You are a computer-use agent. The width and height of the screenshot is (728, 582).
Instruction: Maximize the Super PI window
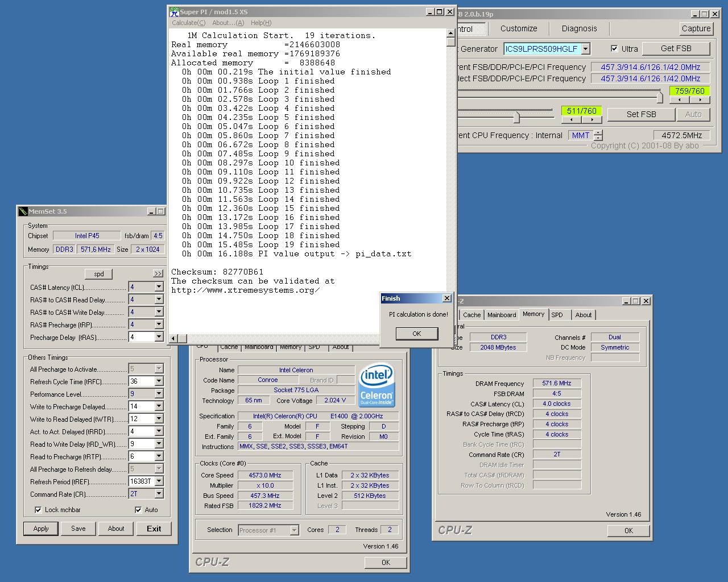pos(440,12)
